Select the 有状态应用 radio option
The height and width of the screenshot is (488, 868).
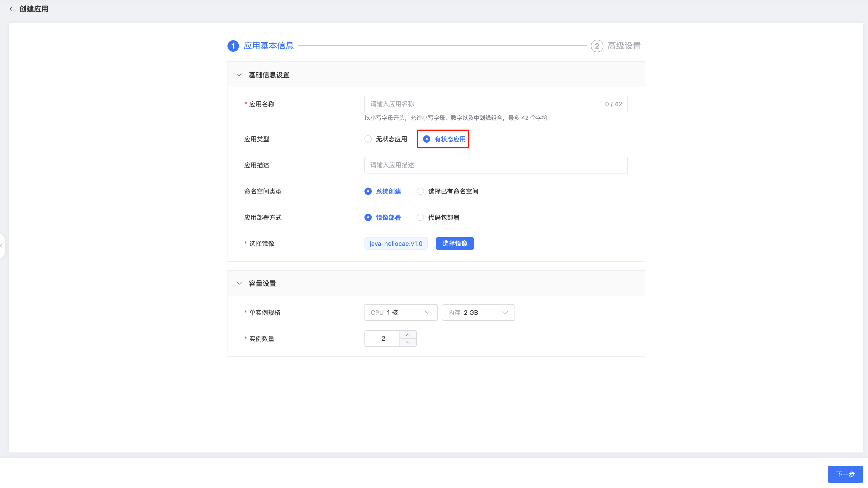pyautogui.click(x=427, y=139)
